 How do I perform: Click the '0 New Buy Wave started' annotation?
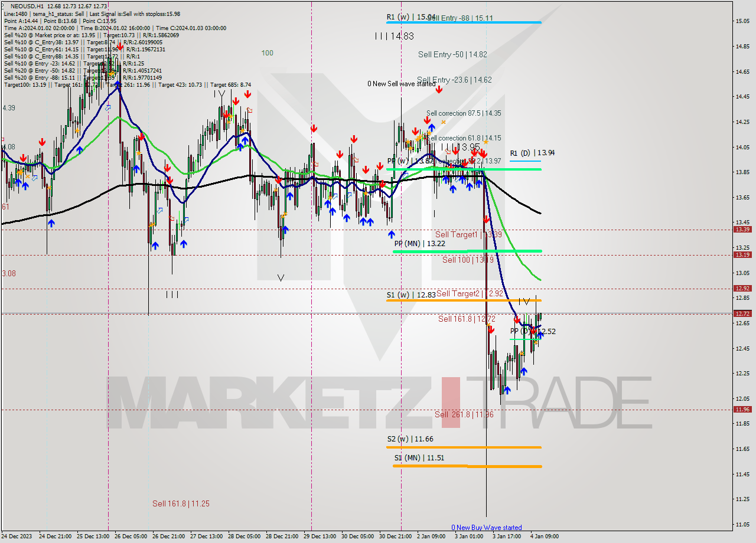(487, 528)
